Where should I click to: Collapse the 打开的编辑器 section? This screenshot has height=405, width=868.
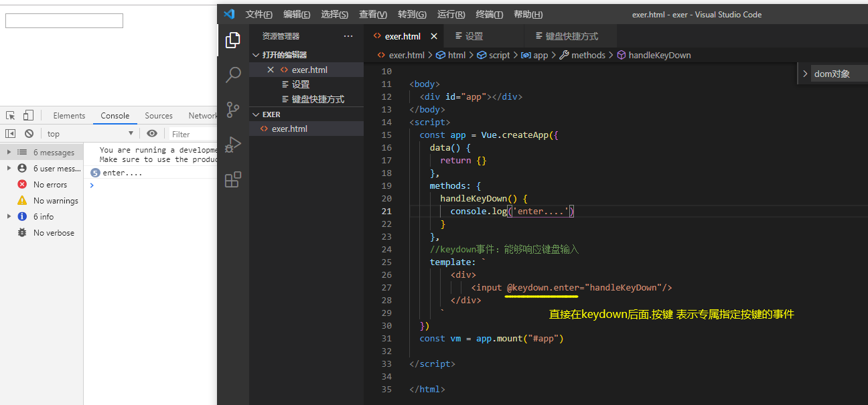(306, 55)
